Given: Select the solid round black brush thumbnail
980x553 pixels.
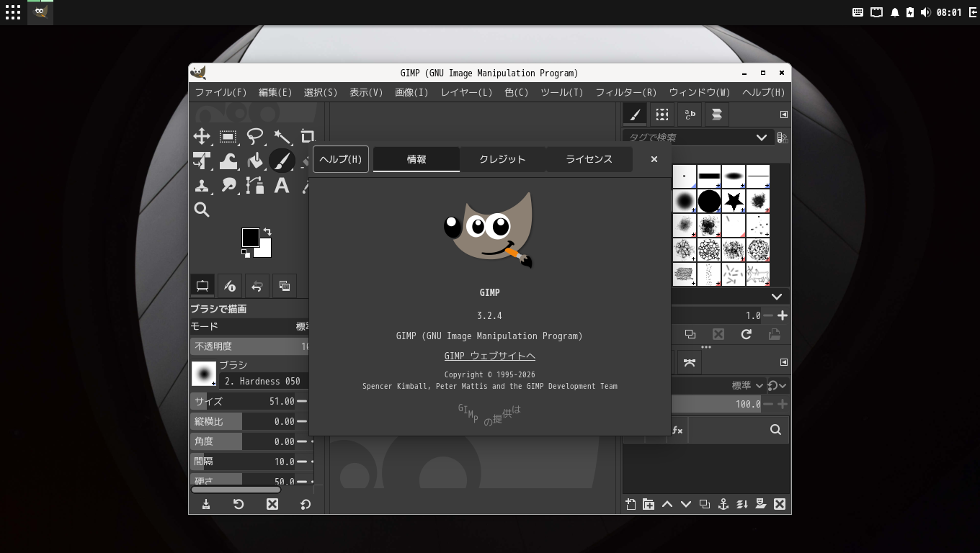Looking at the screenshot, I should pyautogui.click(x=709, y=201).
